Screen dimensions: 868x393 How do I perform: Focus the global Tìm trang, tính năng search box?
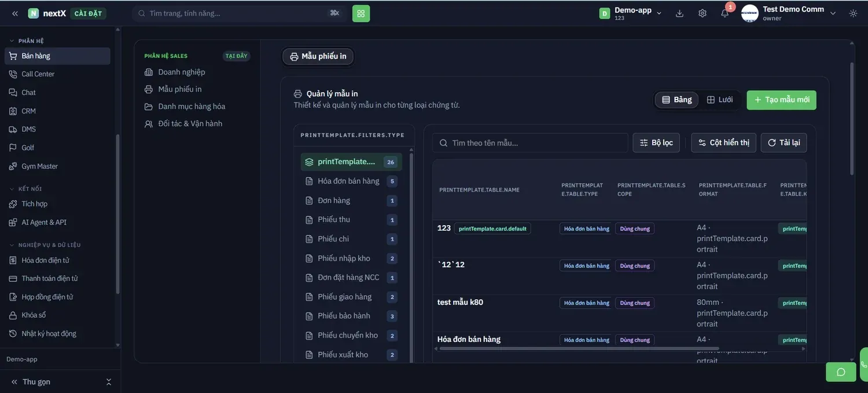coord(240,13)
